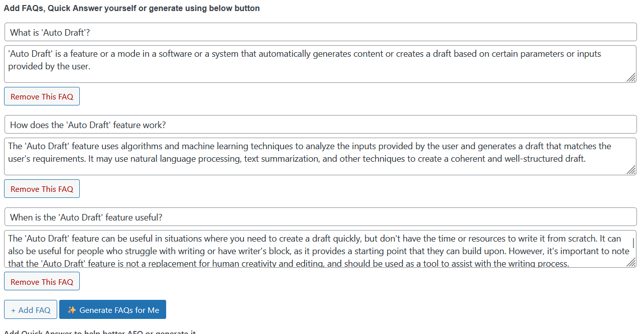Click the Add FAQ button next to Generate
This screenshot has height=334, width=644.
point(30,309)
